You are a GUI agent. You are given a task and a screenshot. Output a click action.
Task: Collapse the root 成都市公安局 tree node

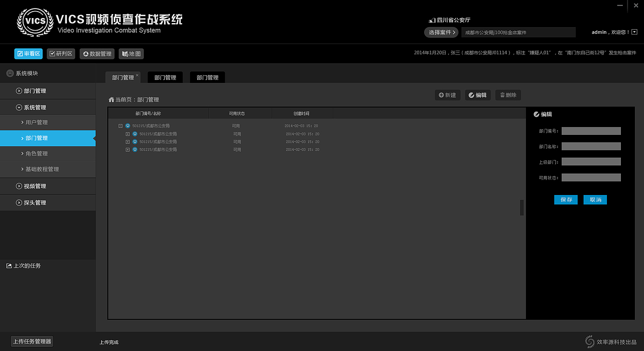click(x=121, y=126)
